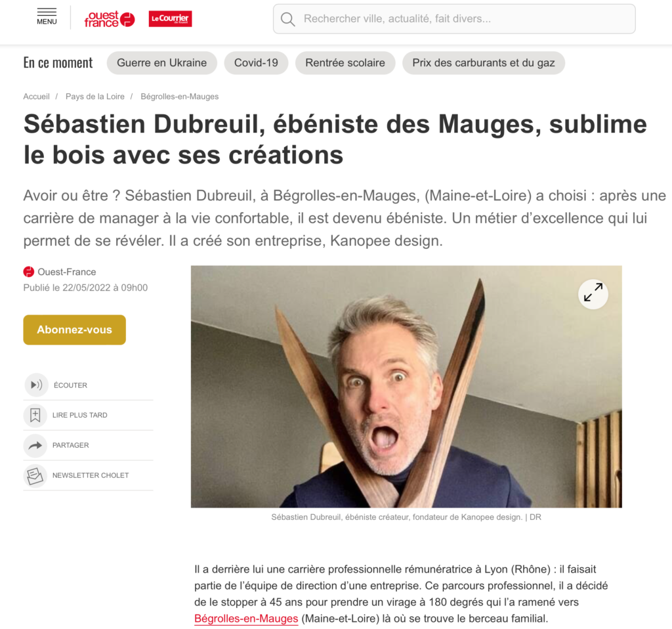The image size is (672, 629).
Task: Follow the red Bégrolles-en-Mauges article link
Action: [246, 618]
